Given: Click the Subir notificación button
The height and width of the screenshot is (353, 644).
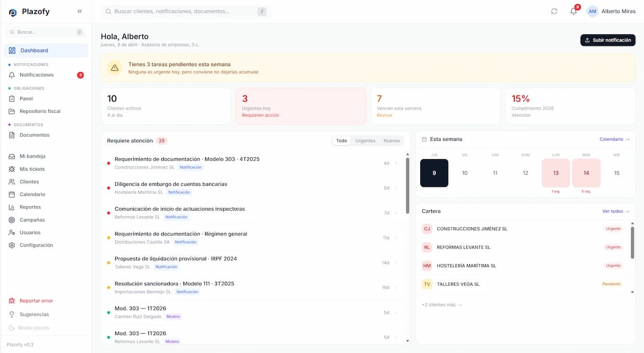Looking at the screenshot, I should tap(608, 40).
